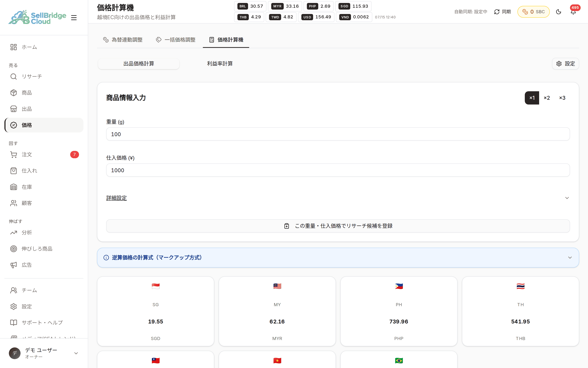The width and height of the screenshot is (588, 368).
Task: Click the info icon beside 逆算価格の計算式
Action: (106, 257)
